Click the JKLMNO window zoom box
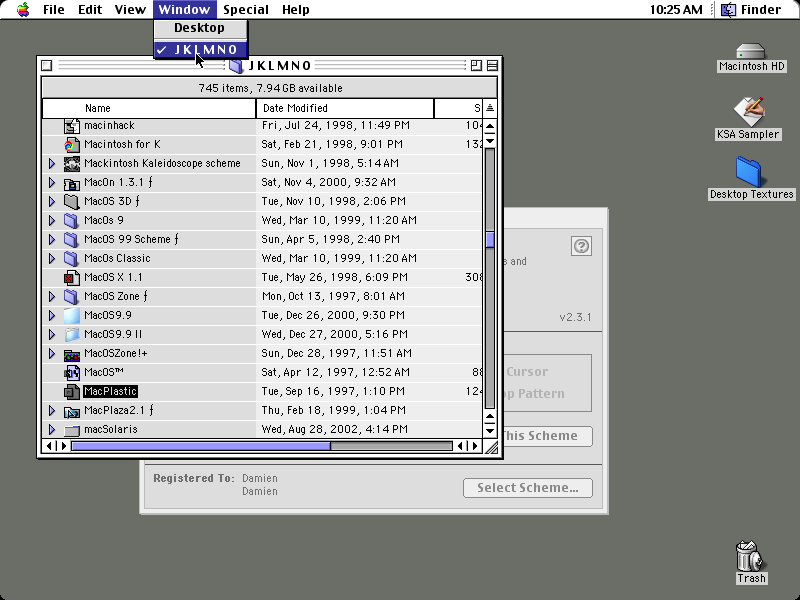 coord(476,66)
